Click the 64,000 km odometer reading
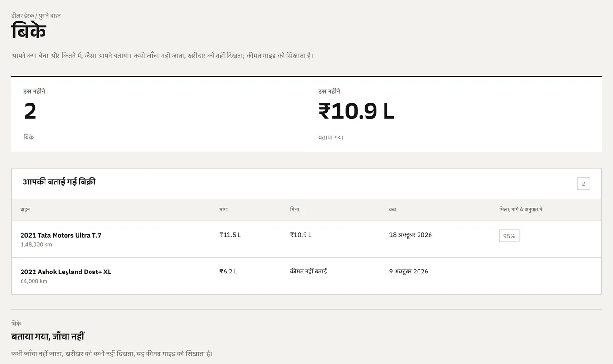Viewport: 613px width, 364px height. click(34, 281)
